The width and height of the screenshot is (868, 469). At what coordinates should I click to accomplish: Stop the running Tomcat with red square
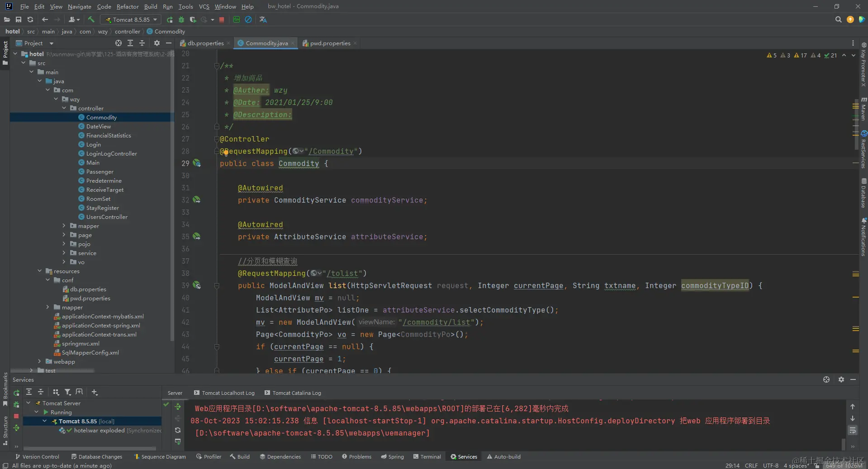coord(222,19)
